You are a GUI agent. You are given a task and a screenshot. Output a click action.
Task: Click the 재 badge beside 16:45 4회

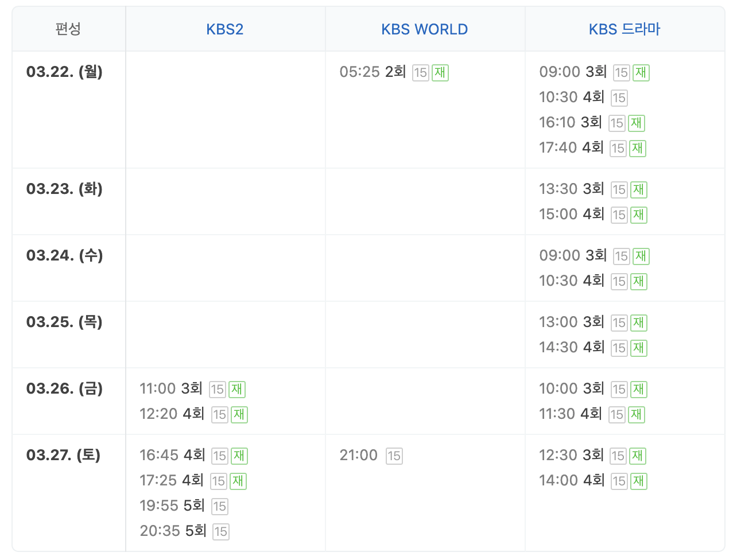239,456
